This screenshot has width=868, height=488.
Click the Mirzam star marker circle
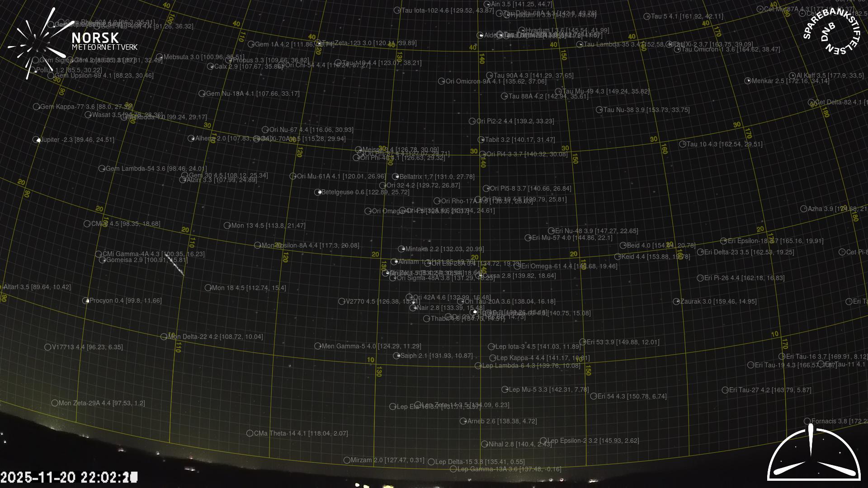click(x=347, y=460)
